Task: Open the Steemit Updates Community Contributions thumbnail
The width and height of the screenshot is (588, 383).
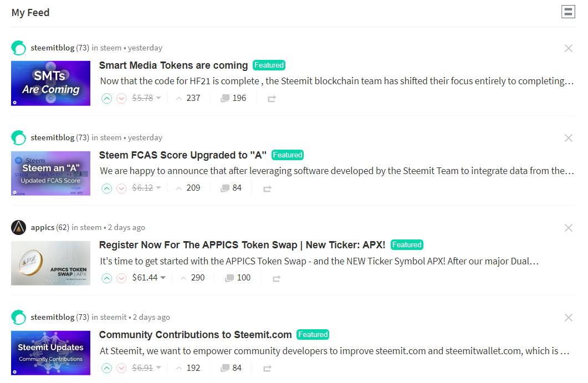Action: point(50,353)
